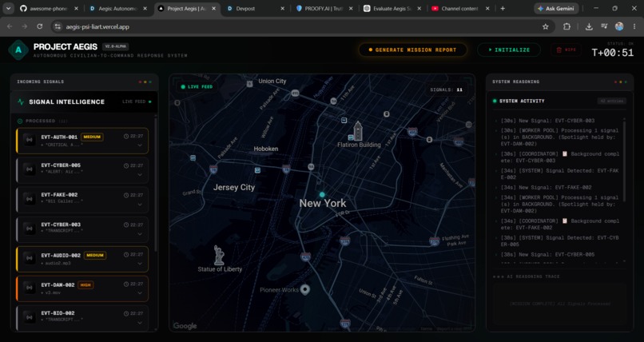Click the System Activity log scrollbar
The image size is (644, 342).
coord(625,160)
